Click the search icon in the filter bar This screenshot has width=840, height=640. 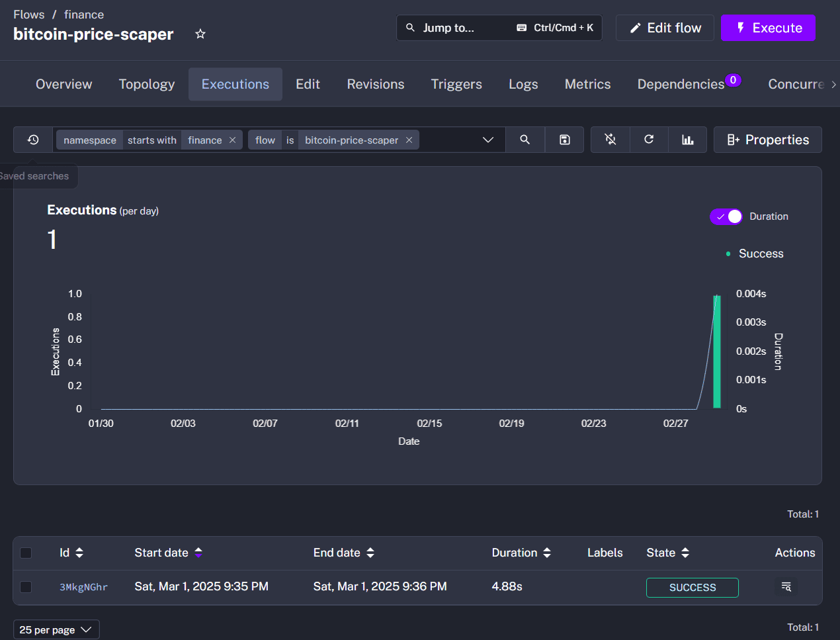pyautogui.click(x=525, y=140)
